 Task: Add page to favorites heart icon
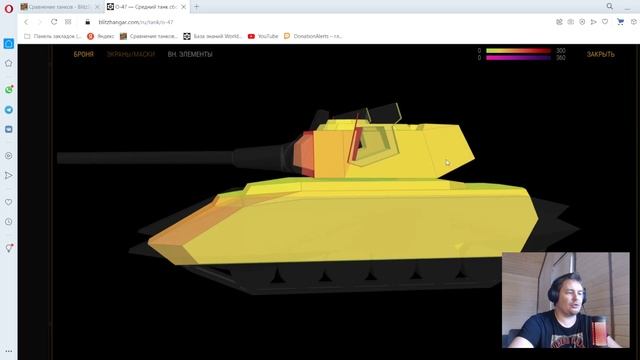pyautogui.click(x=605, y=22)
